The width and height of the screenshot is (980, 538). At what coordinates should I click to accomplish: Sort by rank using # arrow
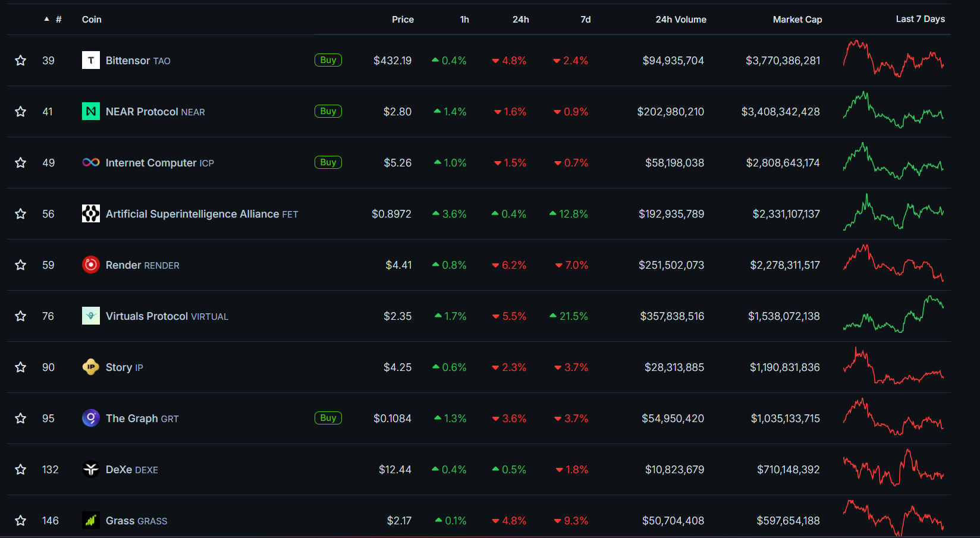point(53,20)
